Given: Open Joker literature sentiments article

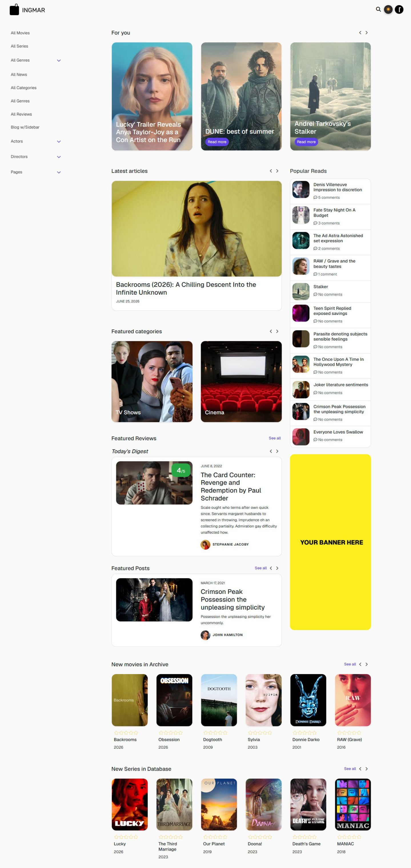Looking at the screenshot, I should click(340, 385).
